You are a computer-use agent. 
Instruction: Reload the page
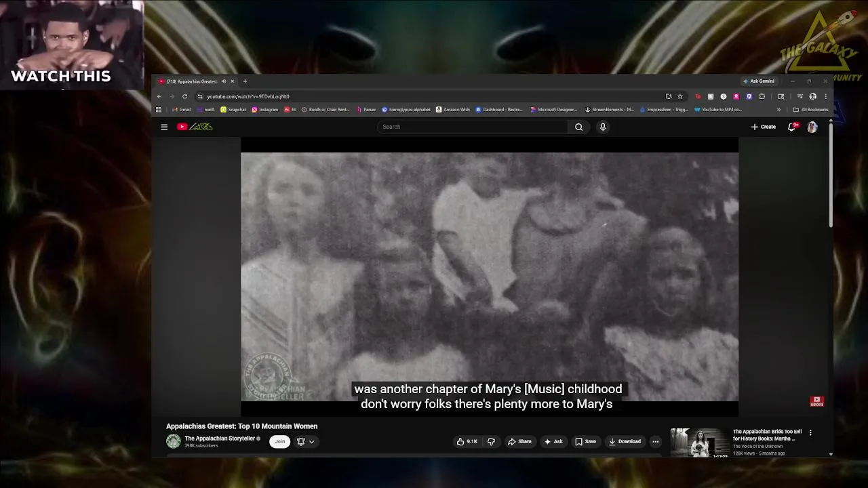tap(184, 96)
